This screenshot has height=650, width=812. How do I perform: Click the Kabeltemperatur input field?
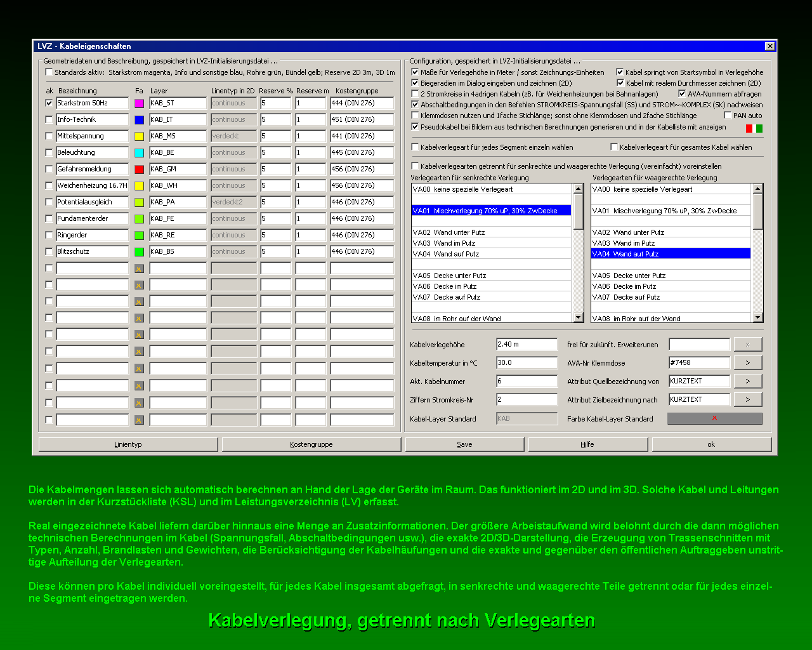[527, 363]
